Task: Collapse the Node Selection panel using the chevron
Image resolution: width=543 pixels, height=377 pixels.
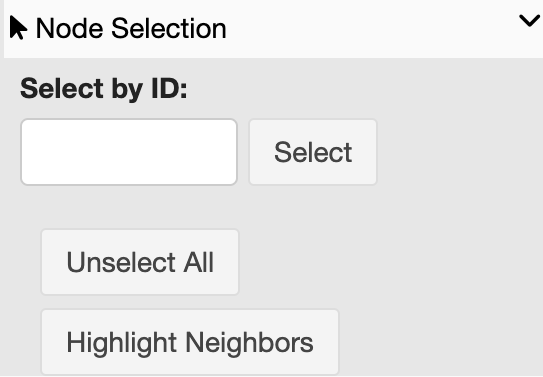Action: pos(529,21)
